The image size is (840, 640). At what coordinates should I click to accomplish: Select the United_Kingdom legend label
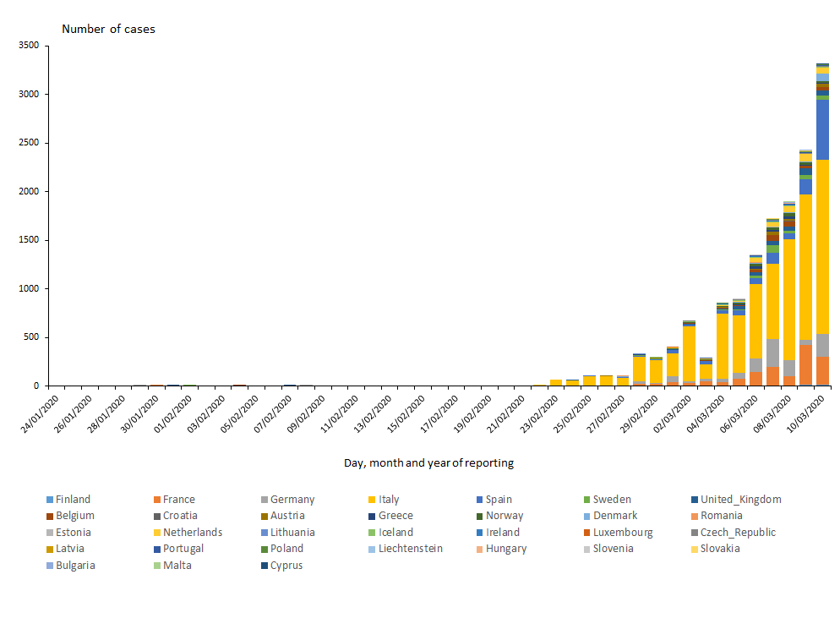point(740,500)
